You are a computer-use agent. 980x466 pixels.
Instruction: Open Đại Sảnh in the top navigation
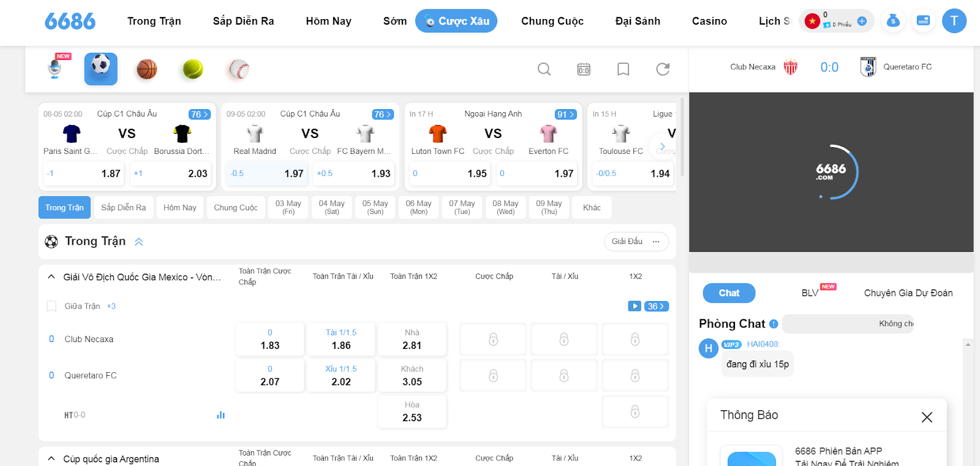[638, 21]
